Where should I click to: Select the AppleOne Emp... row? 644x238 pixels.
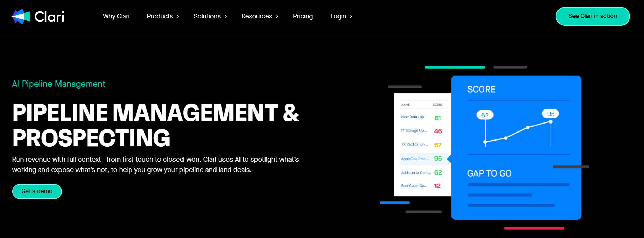tap(423, 159)
